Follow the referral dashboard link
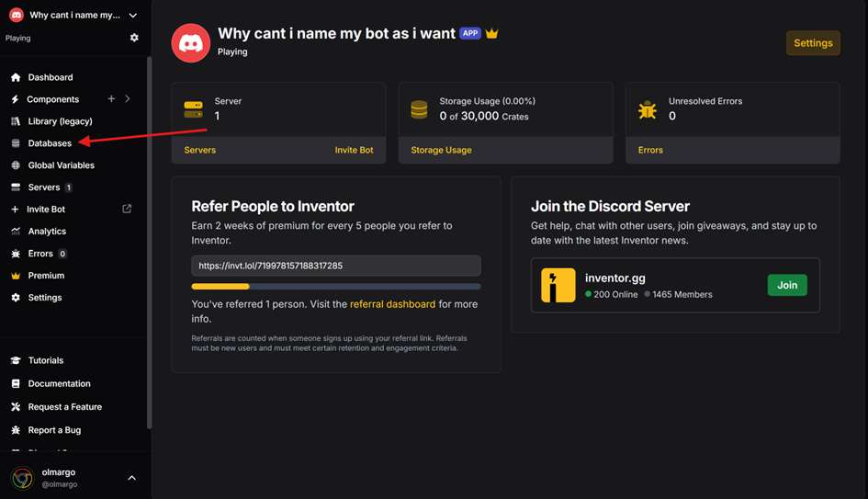 pyautogui.click(x=392, y=304)
